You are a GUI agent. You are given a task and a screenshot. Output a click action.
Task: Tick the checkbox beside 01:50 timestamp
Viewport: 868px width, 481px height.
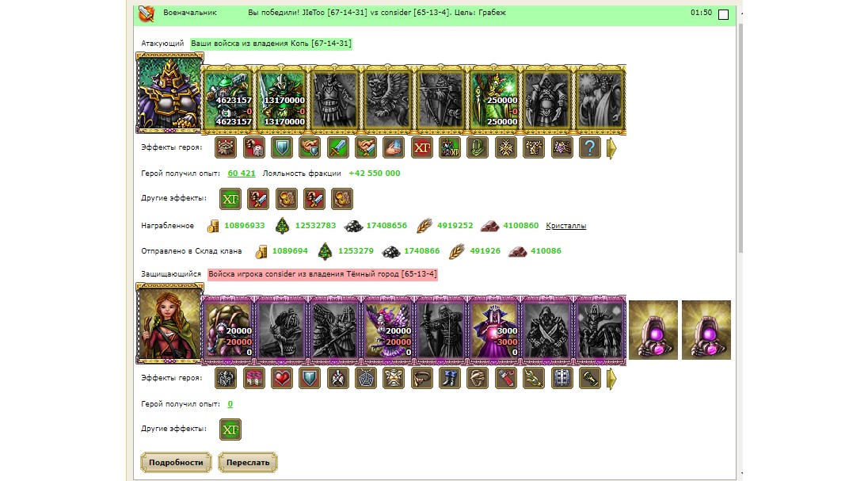(x=723, y=14)
